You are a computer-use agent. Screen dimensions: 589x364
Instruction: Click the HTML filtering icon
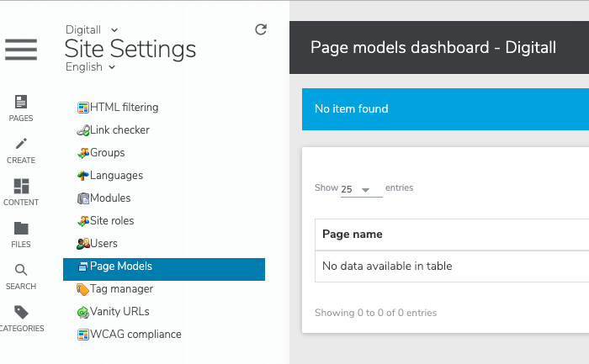tap(83, 108)
